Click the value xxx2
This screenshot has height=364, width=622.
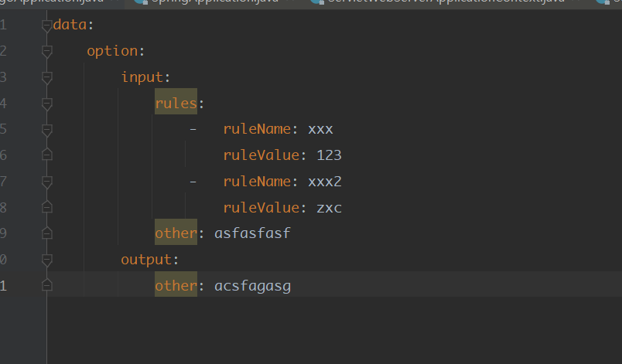pyautogui.click(x=325, y=182)
